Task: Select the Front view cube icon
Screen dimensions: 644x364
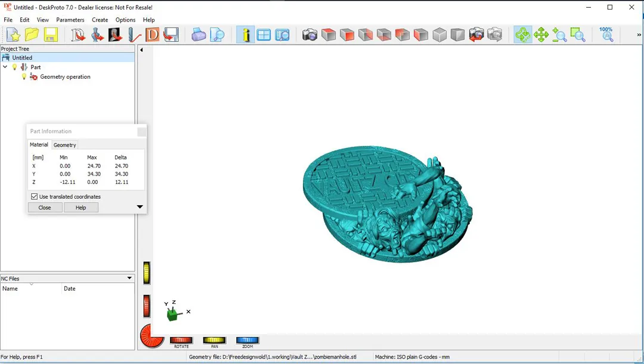Action: point(347,35)
